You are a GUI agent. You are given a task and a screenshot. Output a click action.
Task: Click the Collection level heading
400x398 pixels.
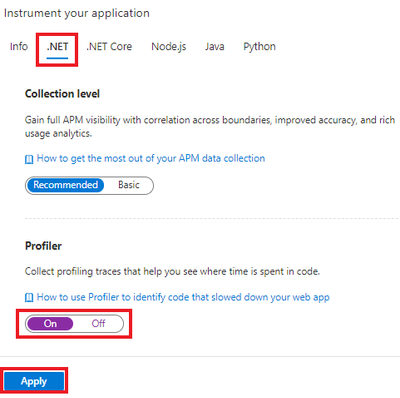pyautogui.click(x=62, y=94)
